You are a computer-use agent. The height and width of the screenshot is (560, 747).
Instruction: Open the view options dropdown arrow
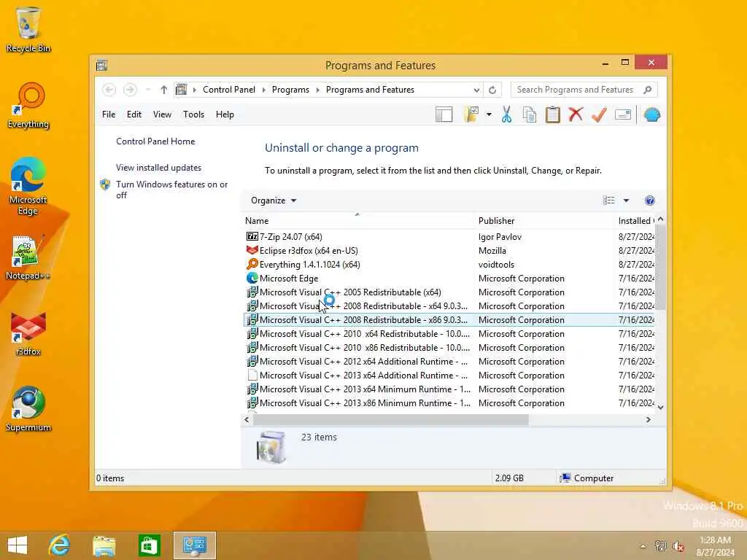[626, 201]
